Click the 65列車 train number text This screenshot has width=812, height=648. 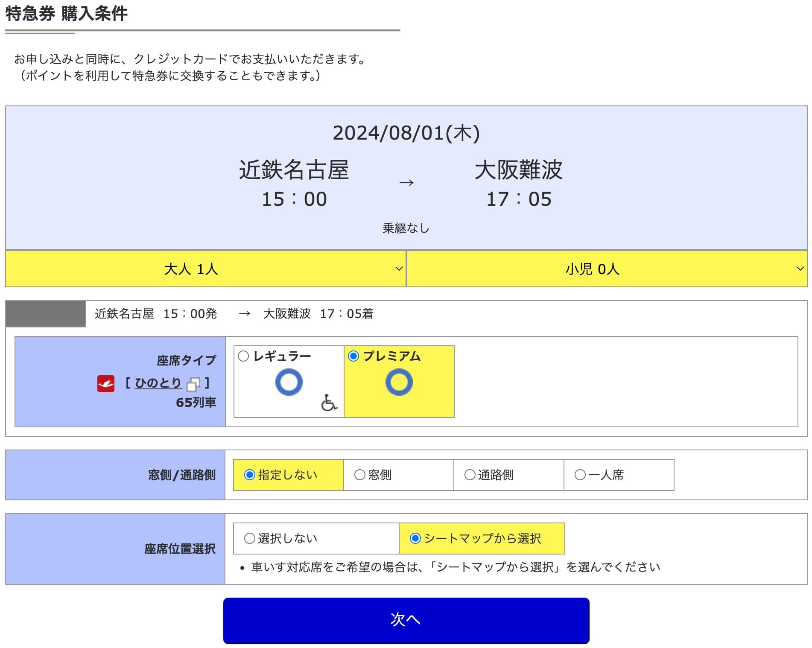click(x=196, y=402)
